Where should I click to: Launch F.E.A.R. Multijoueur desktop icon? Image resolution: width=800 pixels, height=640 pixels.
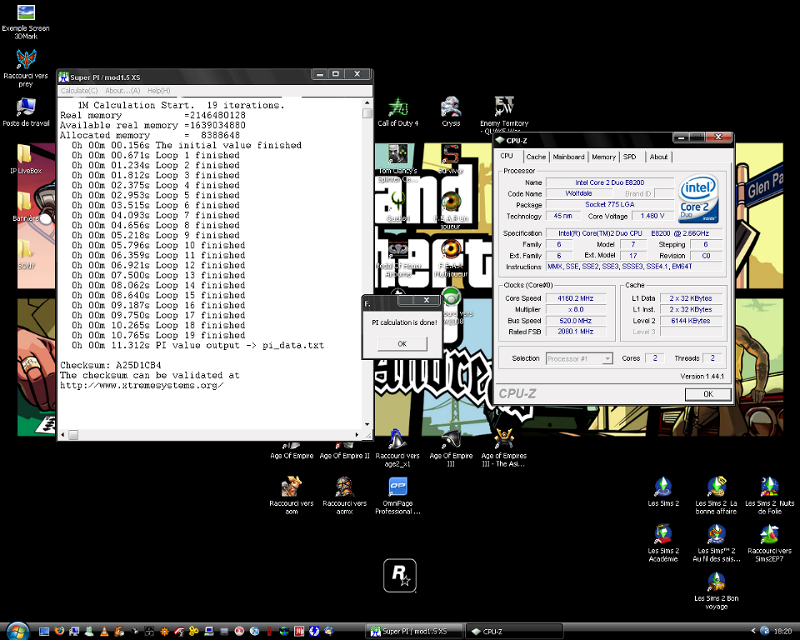click(x=451, y=259)
